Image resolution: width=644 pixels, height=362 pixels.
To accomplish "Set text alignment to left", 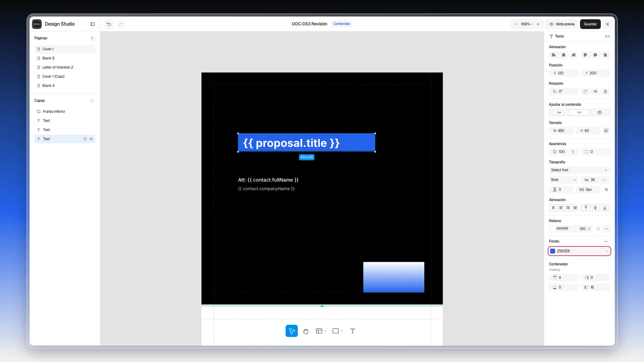I will point(553,208).
